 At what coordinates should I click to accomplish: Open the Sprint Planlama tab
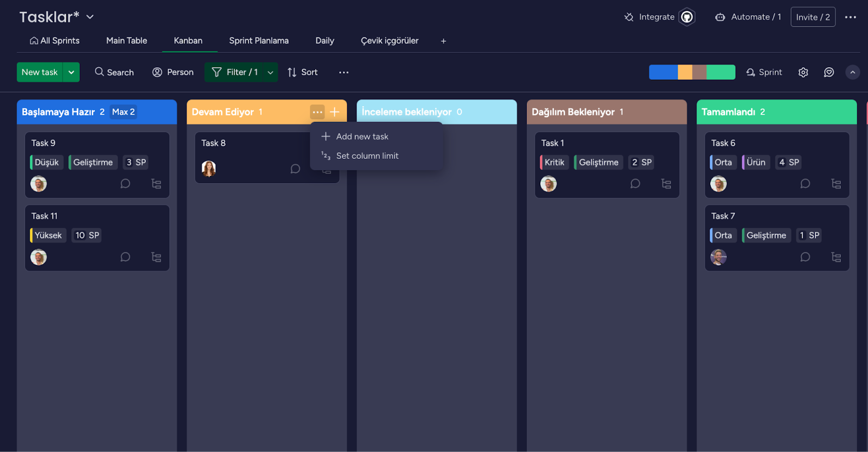click(259, 41)
